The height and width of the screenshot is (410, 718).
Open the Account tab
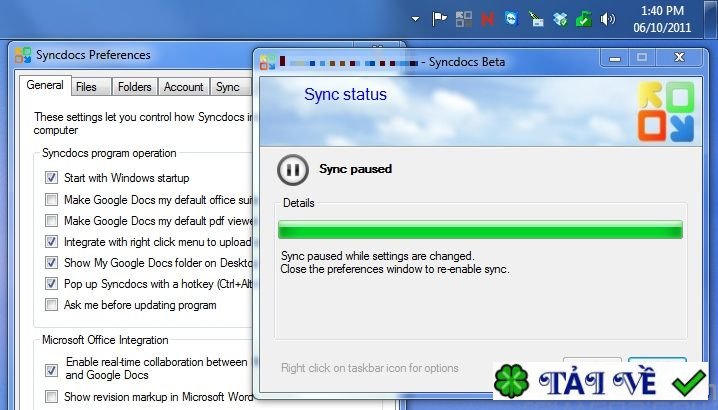tap(184, 87)
